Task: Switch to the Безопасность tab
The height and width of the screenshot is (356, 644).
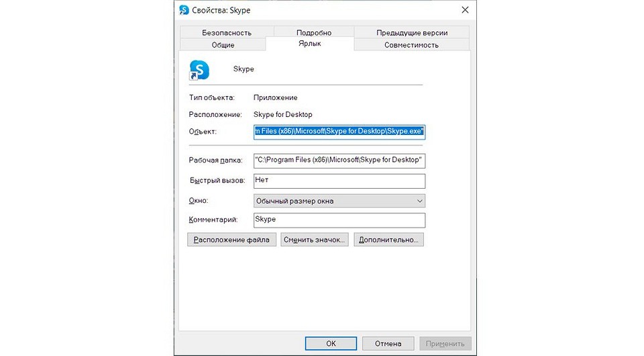Action: coord(226,32)
